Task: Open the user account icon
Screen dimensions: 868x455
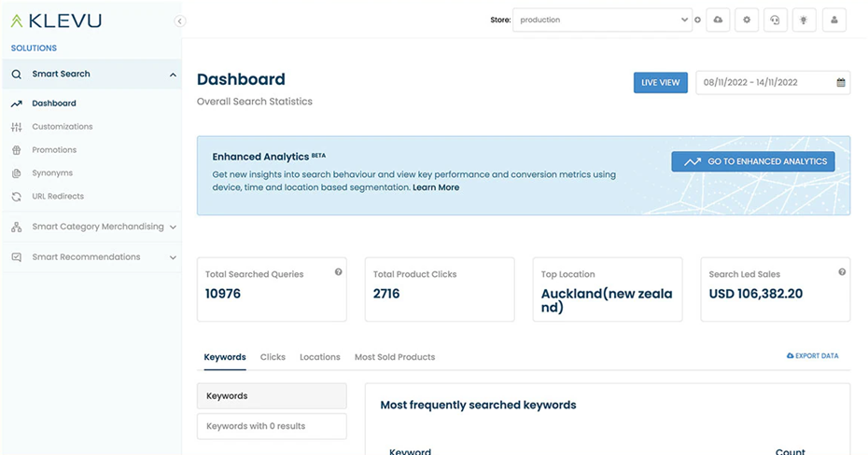Action: pyautogui.click(x=834, y=20)
